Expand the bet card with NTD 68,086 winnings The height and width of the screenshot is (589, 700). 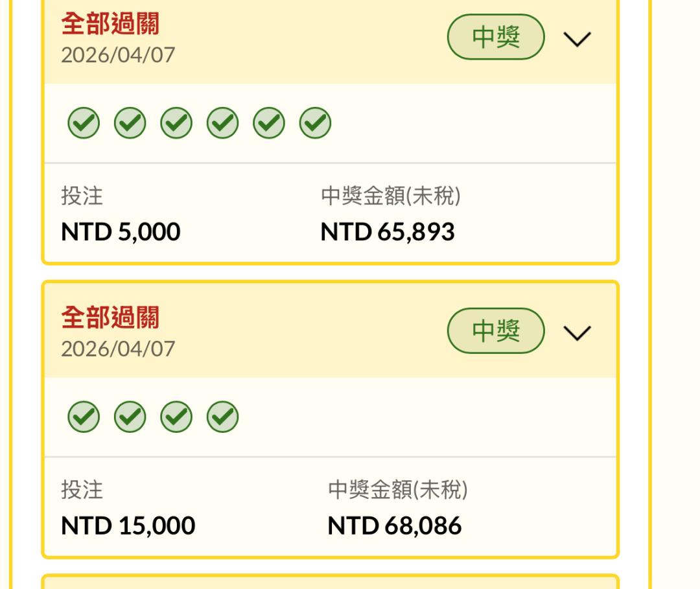577,332
